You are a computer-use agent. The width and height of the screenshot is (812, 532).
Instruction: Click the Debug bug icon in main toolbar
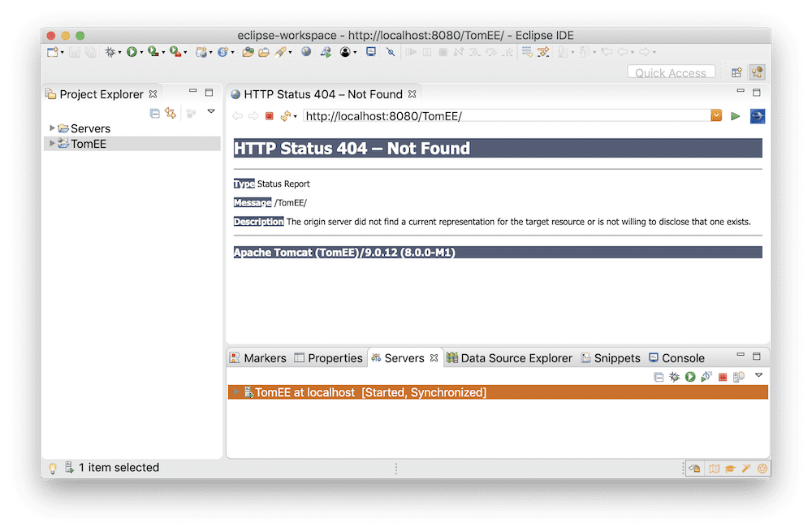[110, 52]
